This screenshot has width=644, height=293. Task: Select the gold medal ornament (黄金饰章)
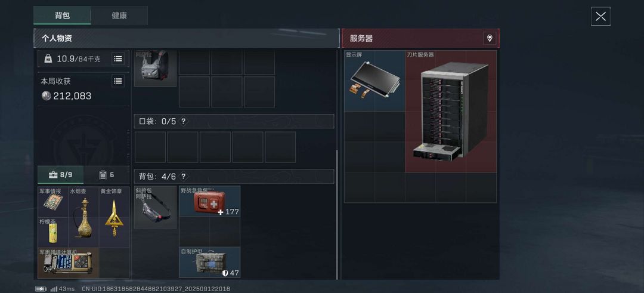coord(114,217)
